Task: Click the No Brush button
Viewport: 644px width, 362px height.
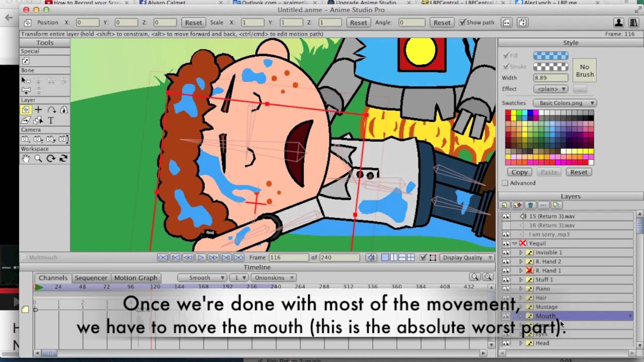Action: tap(585, 71)
